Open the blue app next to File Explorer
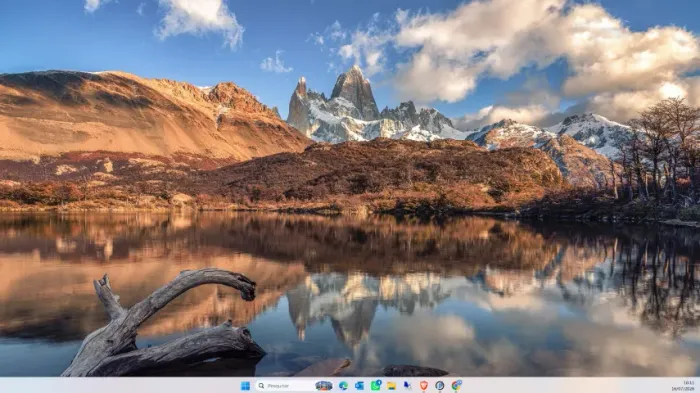Screen dimensions: 700x393 (x=408, y=386)
